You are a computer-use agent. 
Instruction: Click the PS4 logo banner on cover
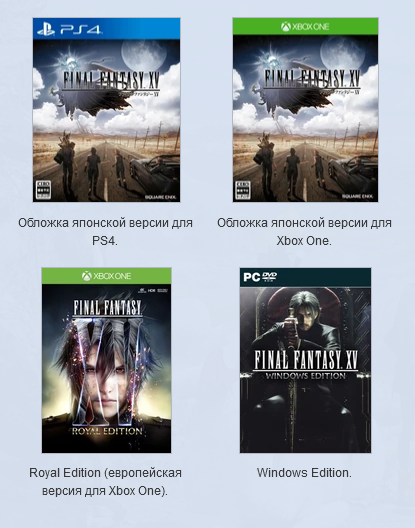coord(106,29)
